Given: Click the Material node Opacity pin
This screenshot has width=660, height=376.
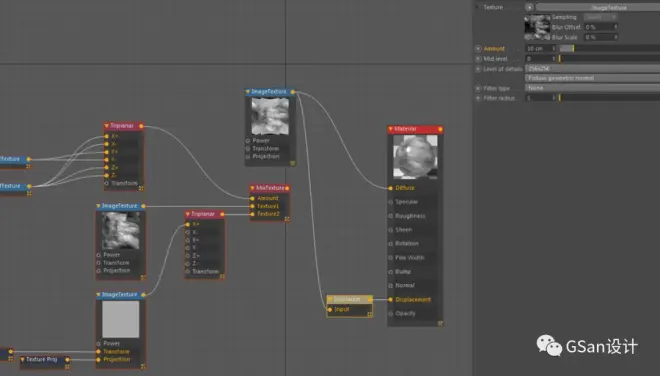Looking at the screenshot, I should point(391,314).
